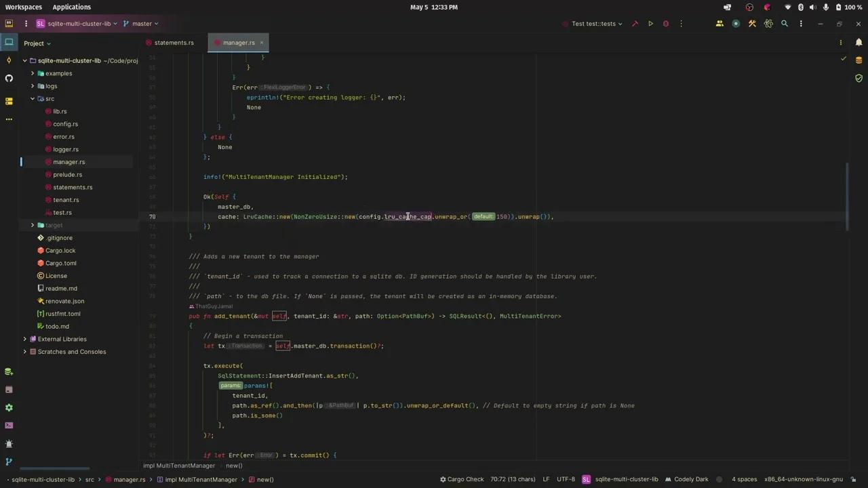The height and width of the screenshot is (488, 868).
Task: Change indentation via the 4 spaces widget
Action: point(744,479)
